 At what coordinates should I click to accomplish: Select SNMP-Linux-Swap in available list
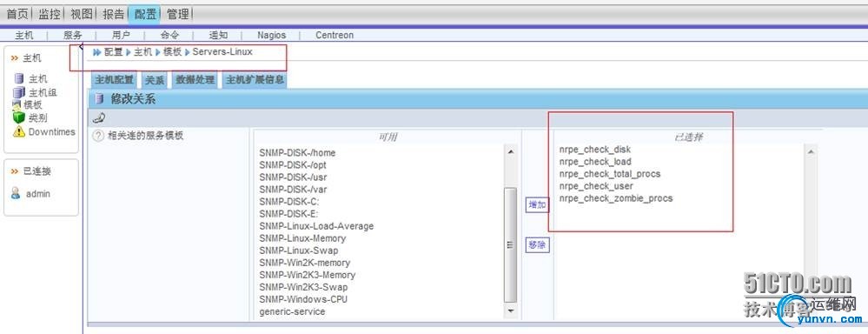298,250
